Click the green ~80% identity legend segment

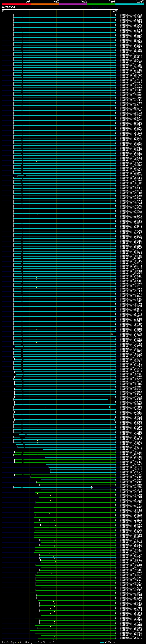click(101, 4)
